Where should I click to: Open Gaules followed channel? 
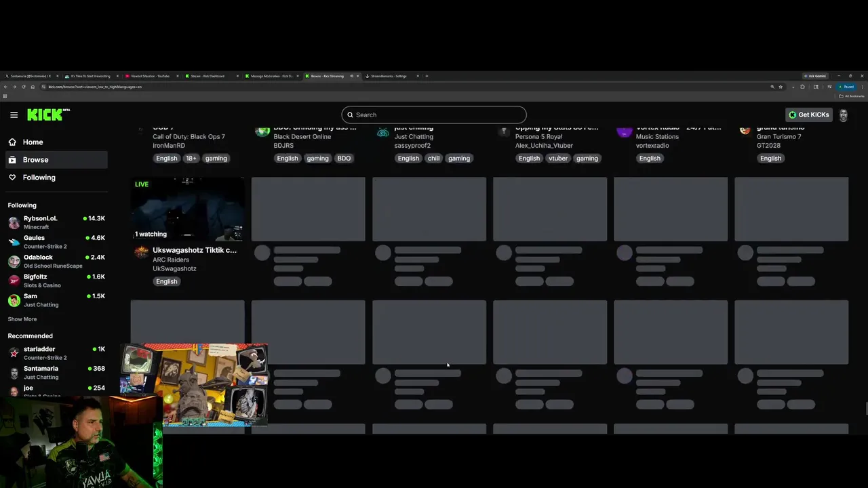point(56,242)
